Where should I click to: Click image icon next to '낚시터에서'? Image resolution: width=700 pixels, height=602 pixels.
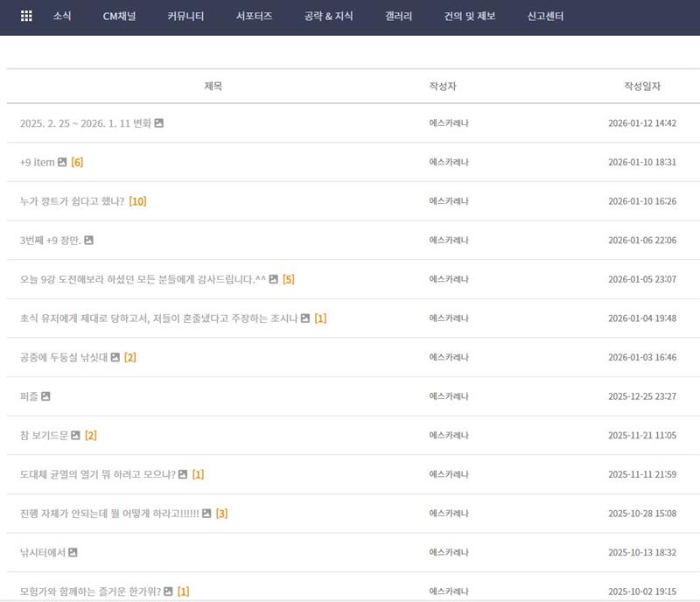point(73,552)
